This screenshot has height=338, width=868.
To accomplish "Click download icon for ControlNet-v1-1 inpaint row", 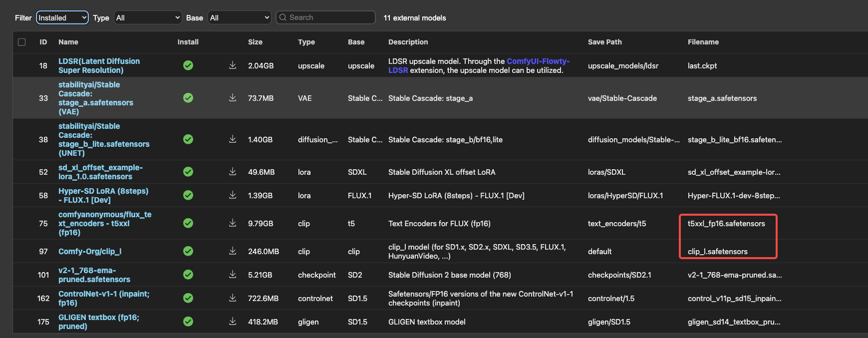I will [233, 298].
